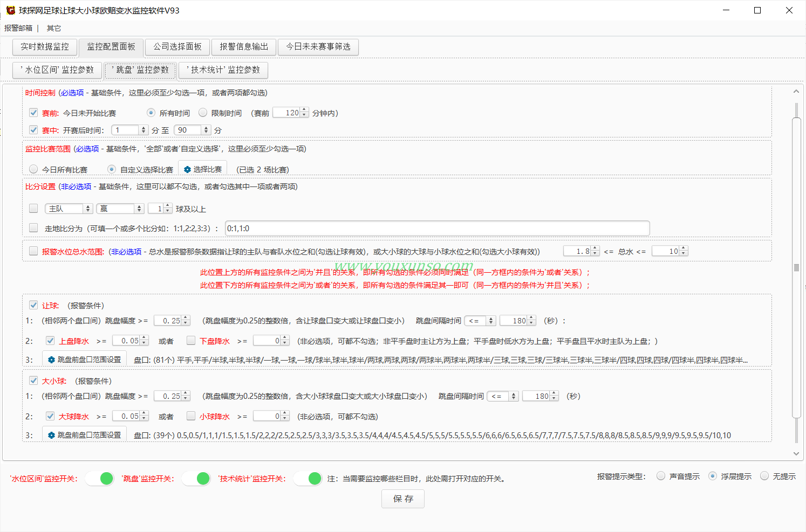The width and height of the screenshot is (806, 532).
Task: Switch to 实时数据监控 tab
Action: pos(45,47)
